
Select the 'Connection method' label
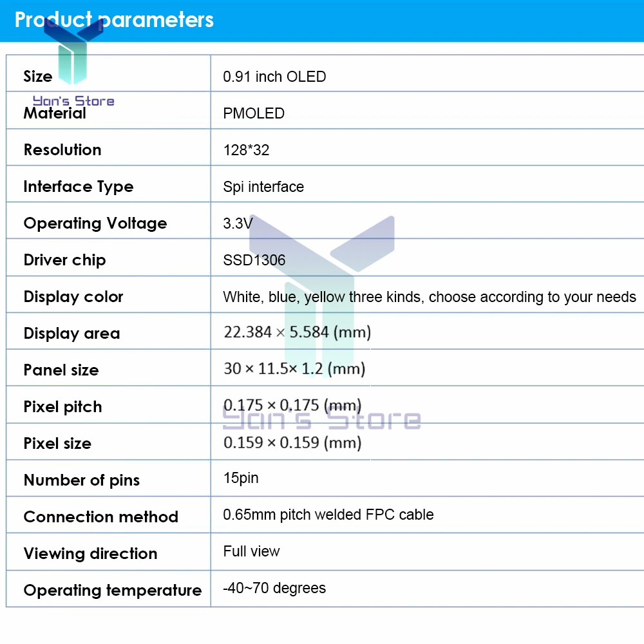[x=100, y=516]
